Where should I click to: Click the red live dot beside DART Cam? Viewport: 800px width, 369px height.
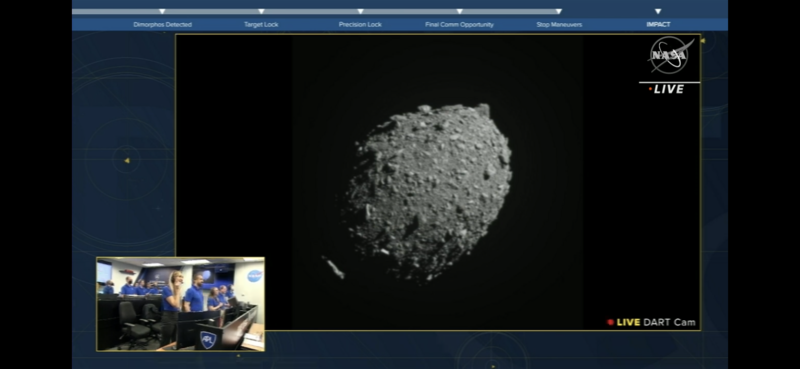[x=610, y=323]
